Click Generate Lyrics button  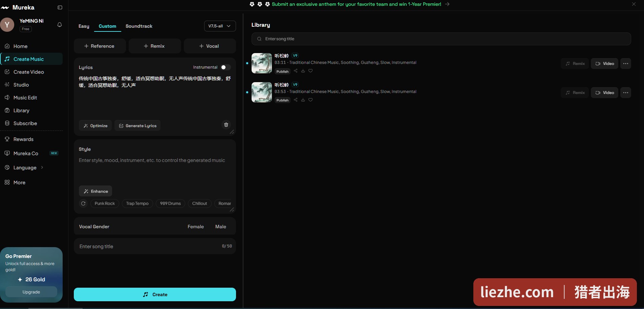pyautogui.click(x=137, y=126)
